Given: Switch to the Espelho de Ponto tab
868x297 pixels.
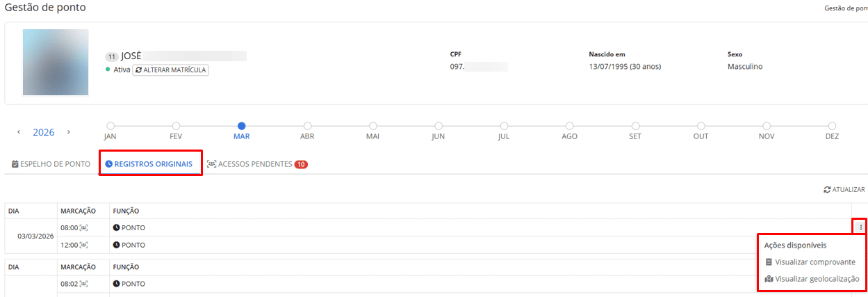Looking at the screenshot, I should tap(51, 165).
